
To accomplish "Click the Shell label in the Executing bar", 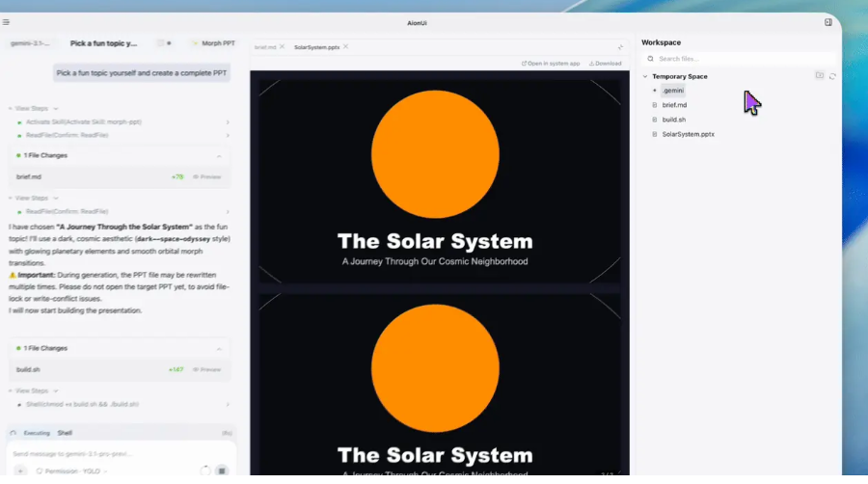I will pos(65,433).
